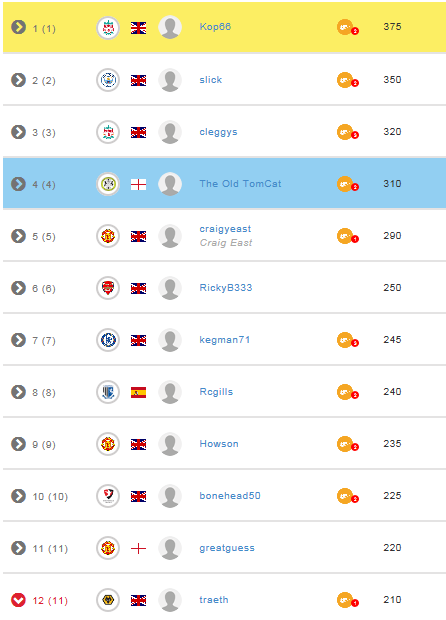
Task: Click the orange badge icon next to Rcgills
Action: pyautogui.click(x=348, y=392)
